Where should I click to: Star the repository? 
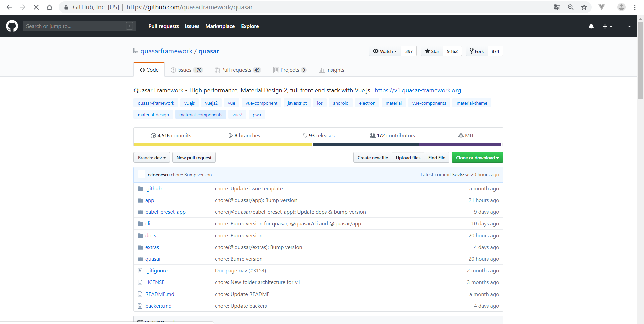tap(432, 51)
